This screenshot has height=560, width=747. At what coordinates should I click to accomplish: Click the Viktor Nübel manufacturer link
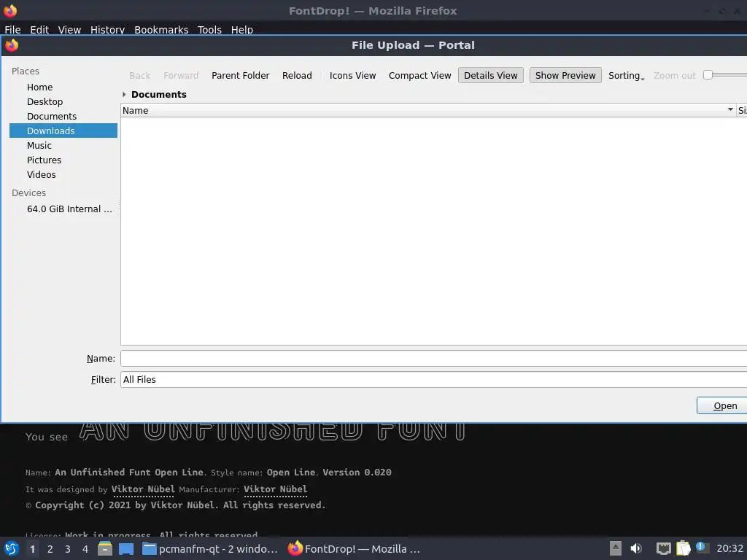tap(275, 489)
